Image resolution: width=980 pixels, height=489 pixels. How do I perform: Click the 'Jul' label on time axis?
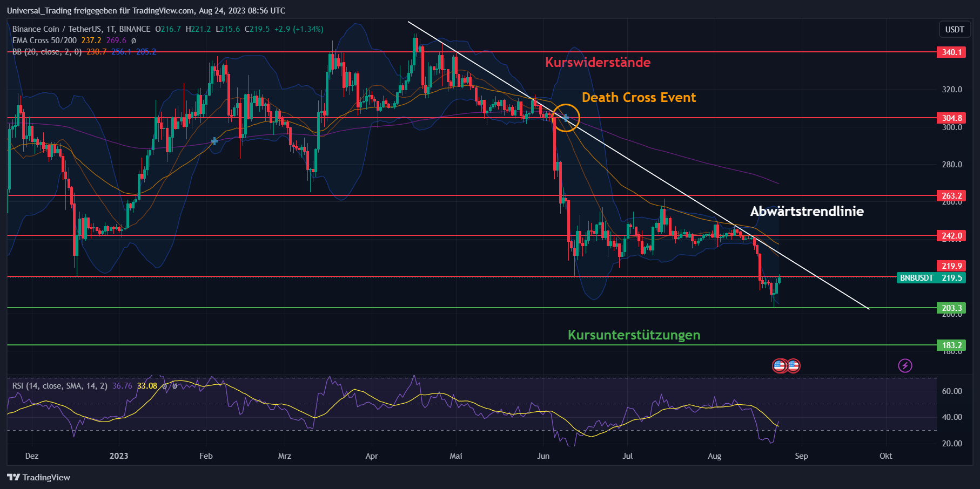click(627, 456)
